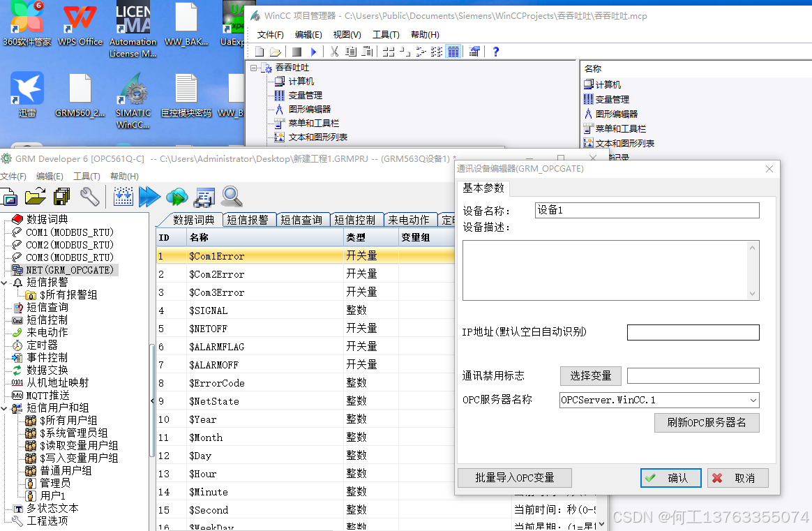812x531 pixels.
Task: Open the 迅雷 desktop shortcut
Action: [27, 95]
